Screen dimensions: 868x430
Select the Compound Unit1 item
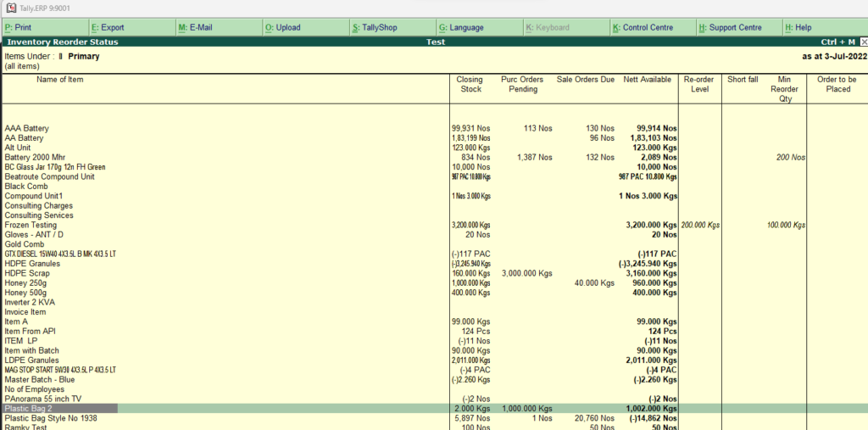(x=34, y=196)
